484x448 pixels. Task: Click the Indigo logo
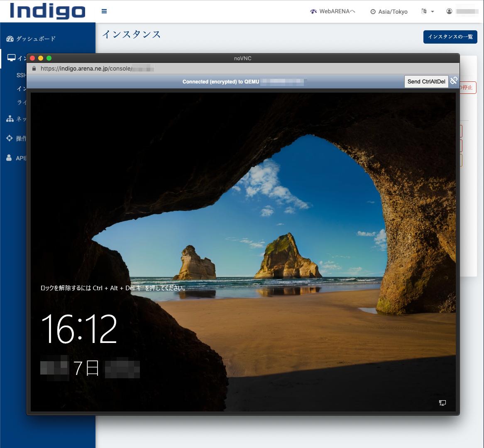48,11
